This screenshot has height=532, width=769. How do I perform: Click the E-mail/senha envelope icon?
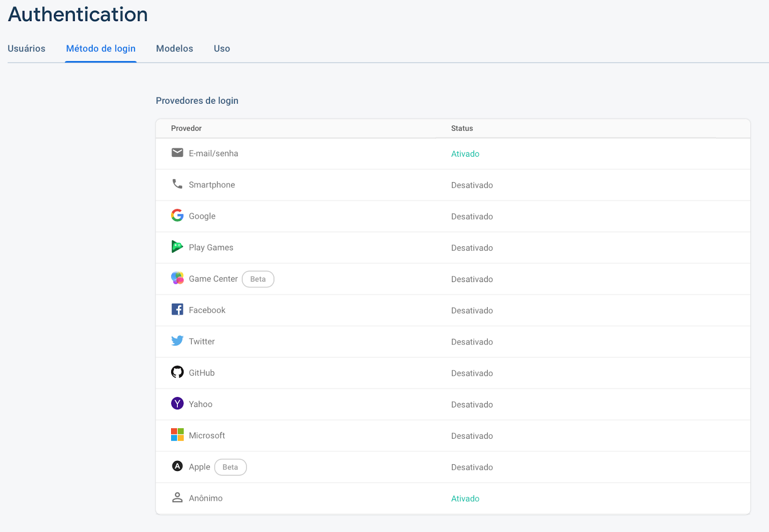tap(177, 153)
